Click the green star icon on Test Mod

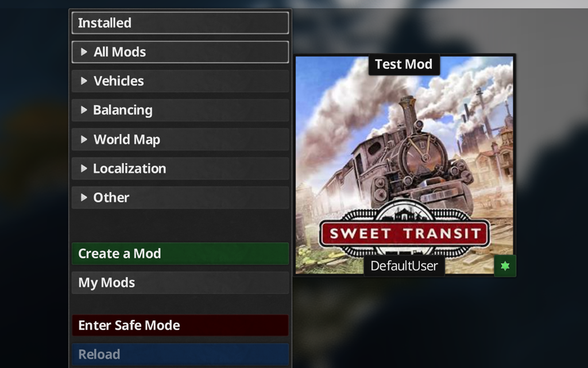coord(505,266)
